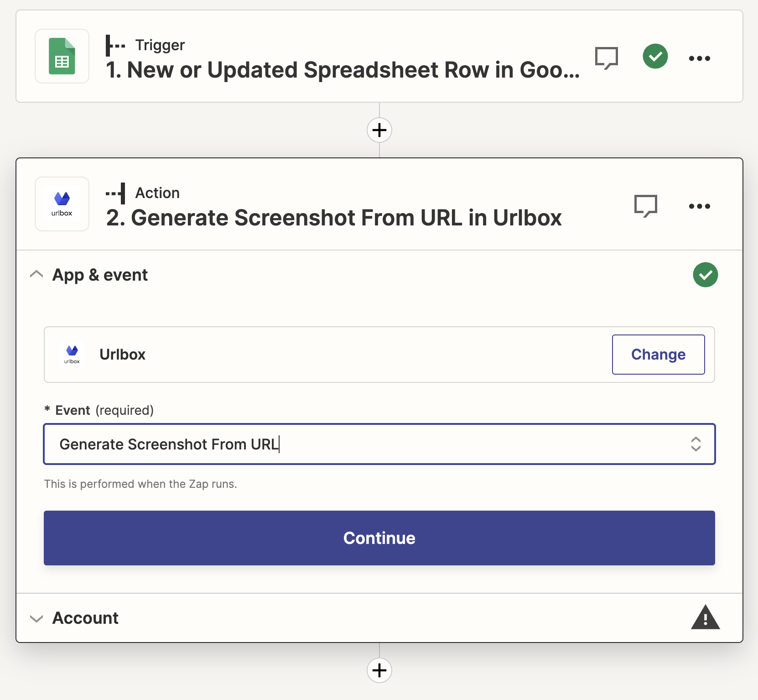
Task: Open the comment icon on the Trigger step
Action: (606, 58)
